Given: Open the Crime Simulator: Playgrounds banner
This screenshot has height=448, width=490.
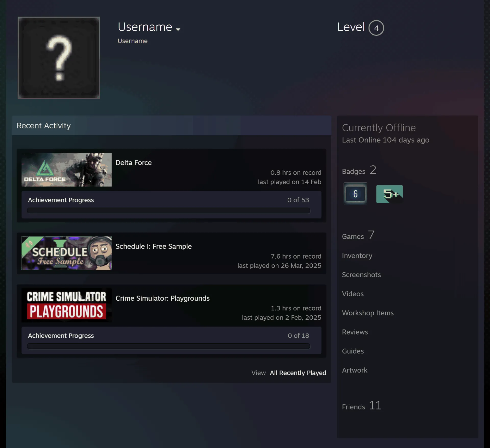Looking at the screenshot, I should click(x=67, y=305).
